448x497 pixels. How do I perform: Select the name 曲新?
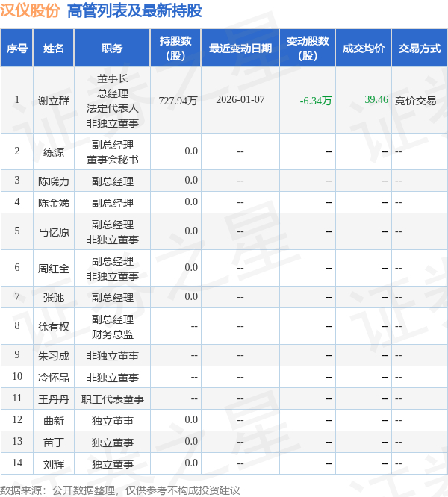point(54,421)
